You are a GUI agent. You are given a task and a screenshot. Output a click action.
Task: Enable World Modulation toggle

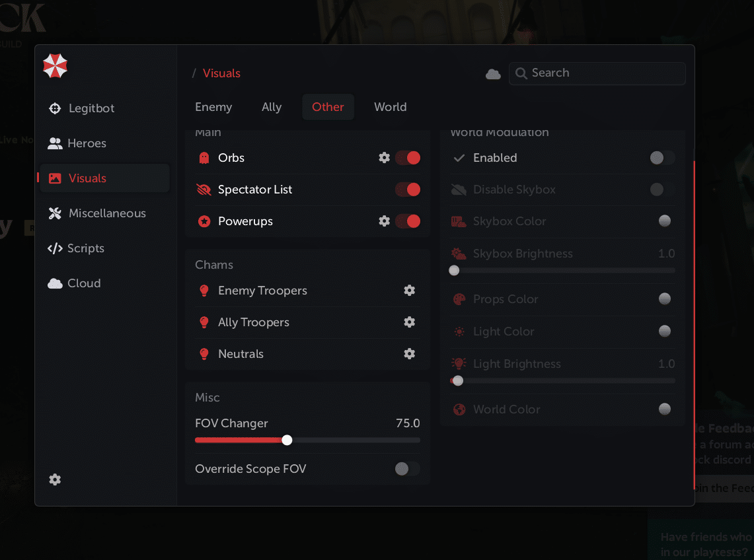tap(662, 158)
